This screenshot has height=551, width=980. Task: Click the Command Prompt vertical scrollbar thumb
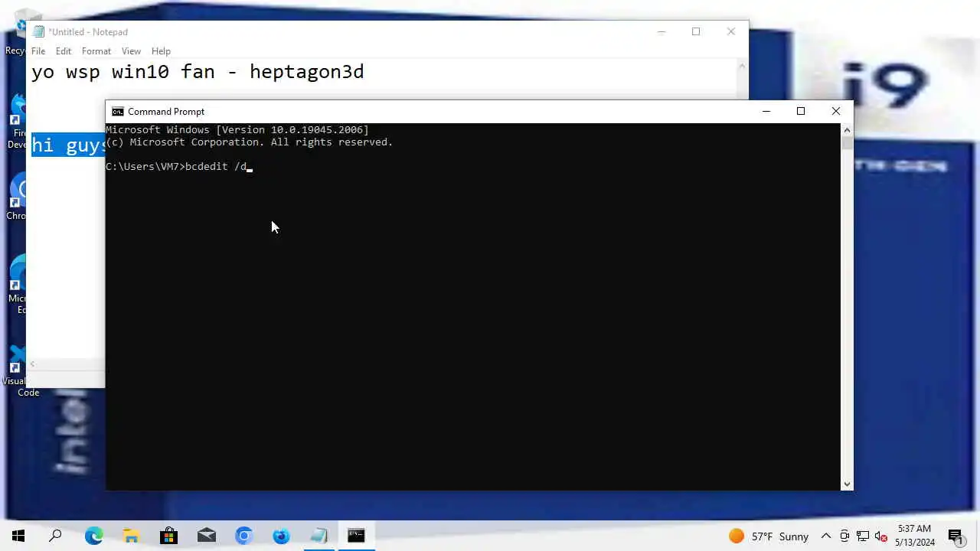(847, 143)
